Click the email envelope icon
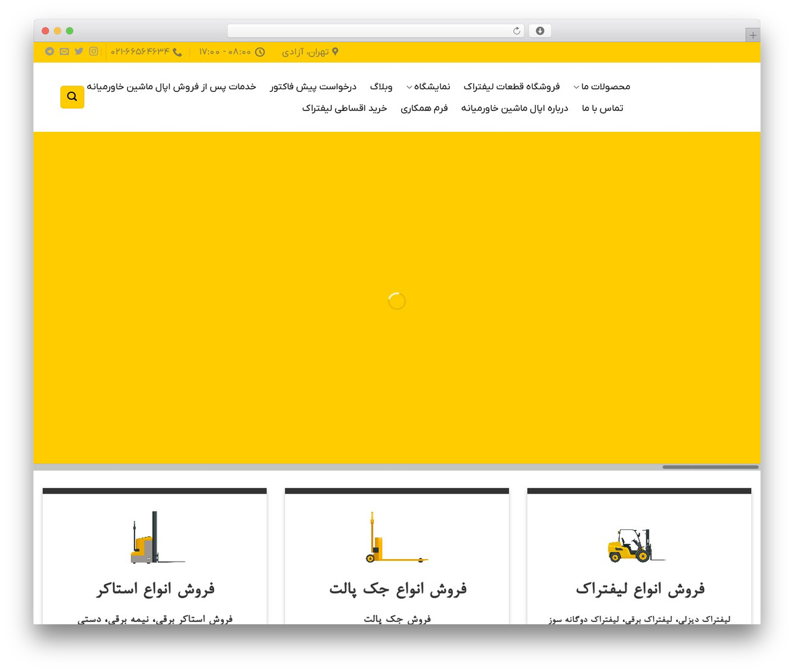 point(65,51)
